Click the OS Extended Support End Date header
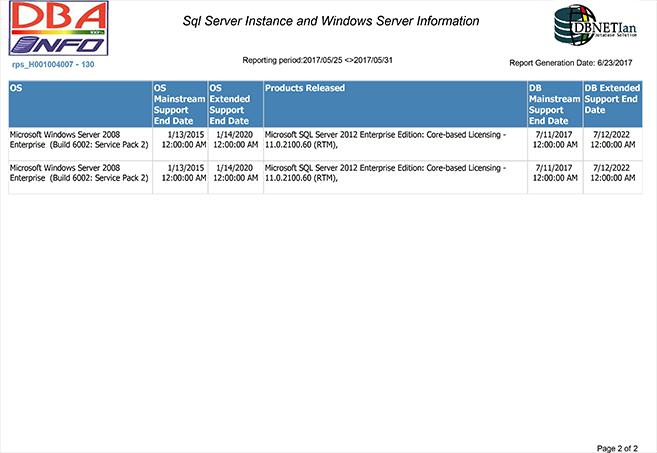 pyautogui.click(x=235, y=104)
